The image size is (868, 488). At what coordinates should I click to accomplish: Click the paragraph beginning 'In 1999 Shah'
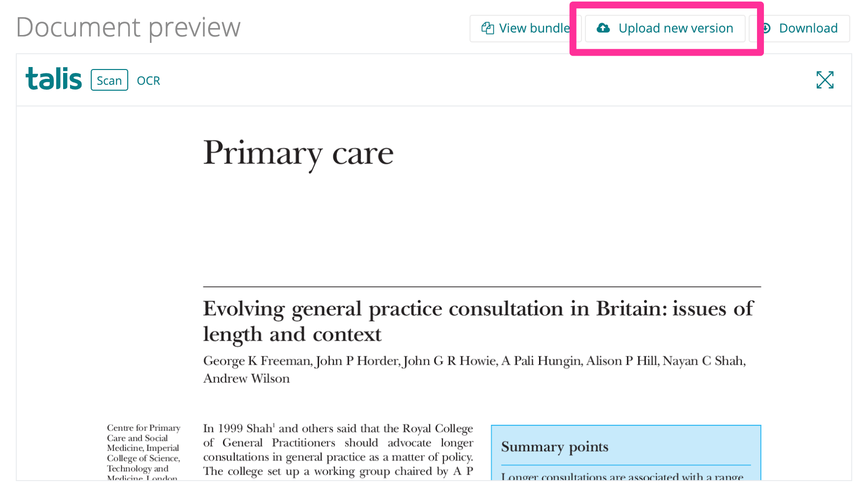[338, 450]
